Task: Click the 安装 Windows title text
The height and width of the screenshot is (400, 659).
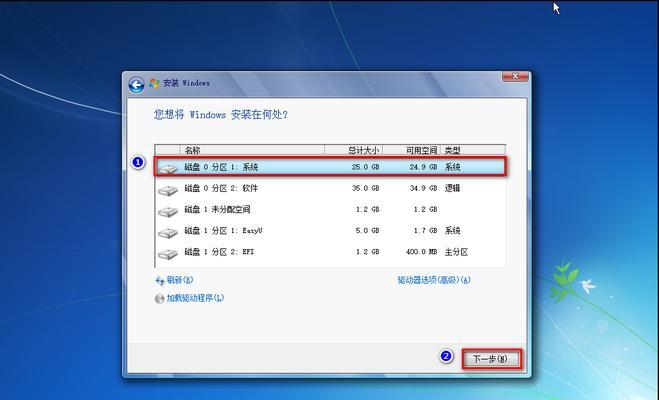Action: [x=186, y=83]
